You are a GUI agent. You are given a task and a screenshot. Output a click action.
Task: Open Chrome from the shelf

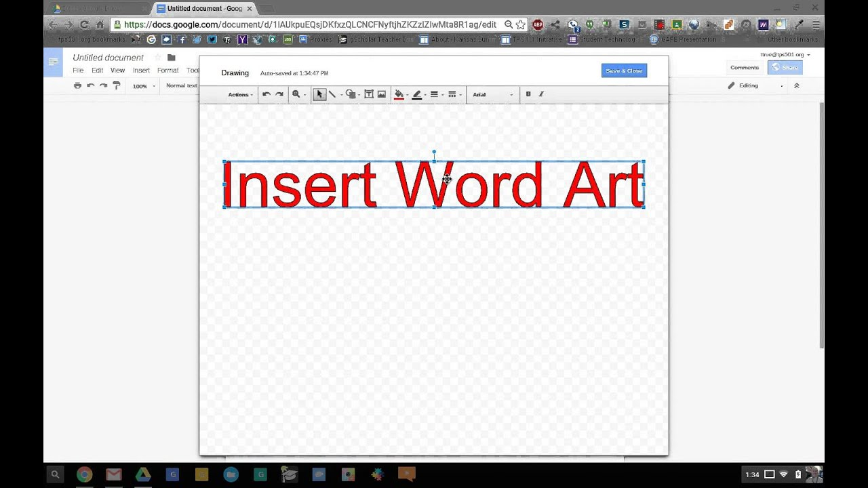click(84, 474)
